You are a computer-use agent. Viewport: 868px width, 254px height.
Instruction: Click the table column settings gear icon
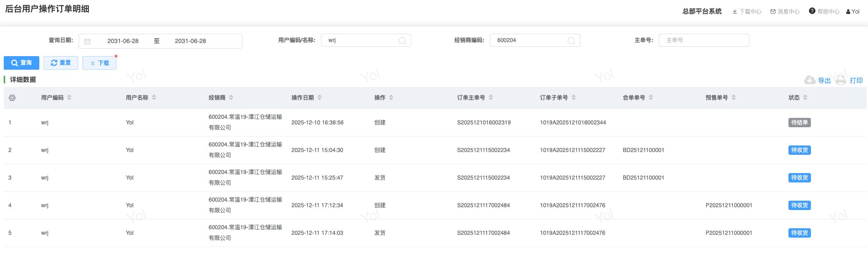[x=12, y=98]
